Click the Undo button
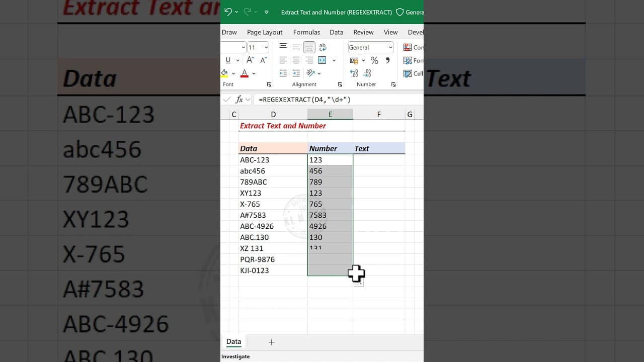644x362 pixels. pyautogui.click(x=228, y=11)
